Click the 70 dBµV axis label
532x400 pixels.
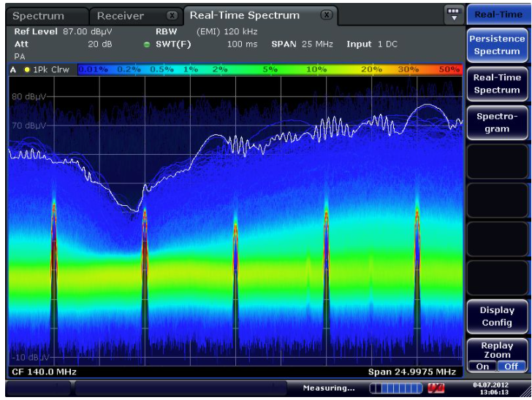pyautogui.click(x=28, y=126)
